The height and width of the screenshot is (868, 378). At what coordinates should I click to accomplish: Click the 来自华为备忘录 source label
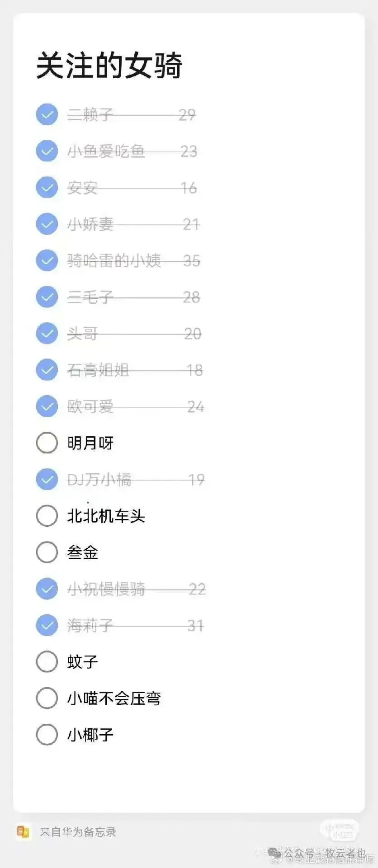78,832
